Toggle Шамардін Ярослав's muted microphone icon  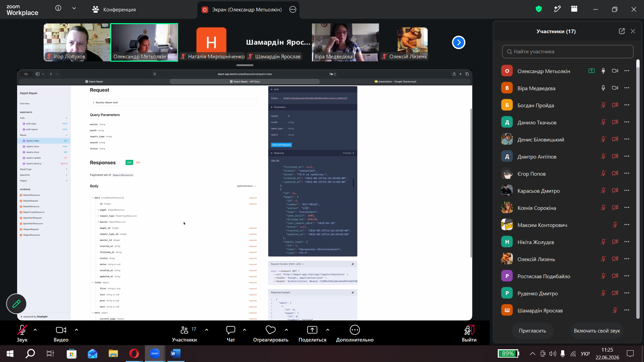coord(615,310)
